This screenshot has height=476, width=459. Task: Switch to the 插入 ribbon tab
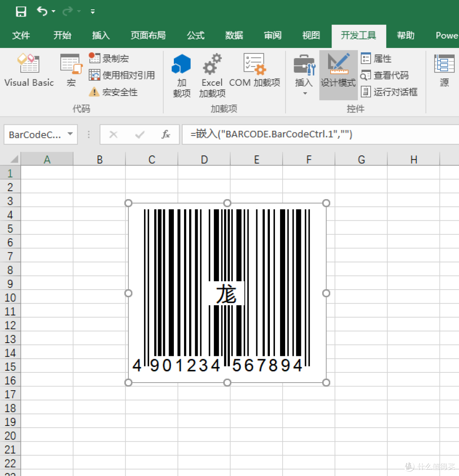click(x=101, y=36)
